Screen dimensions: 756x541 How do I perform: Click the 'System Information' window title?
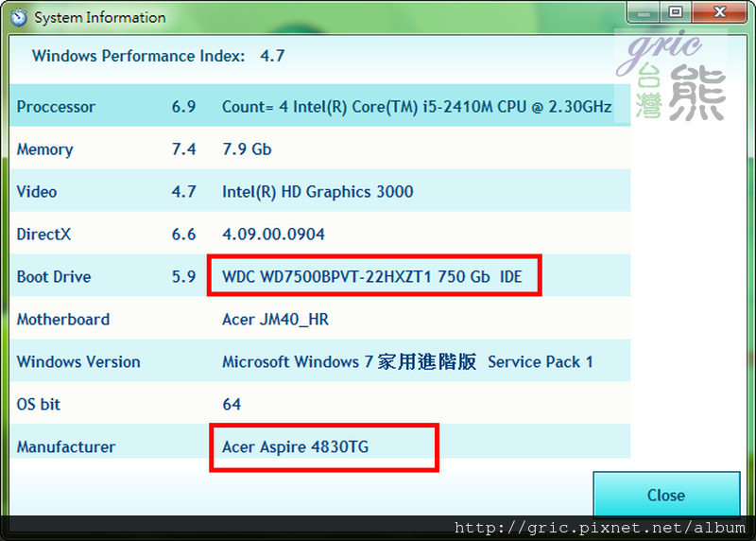tap(100, 17)
